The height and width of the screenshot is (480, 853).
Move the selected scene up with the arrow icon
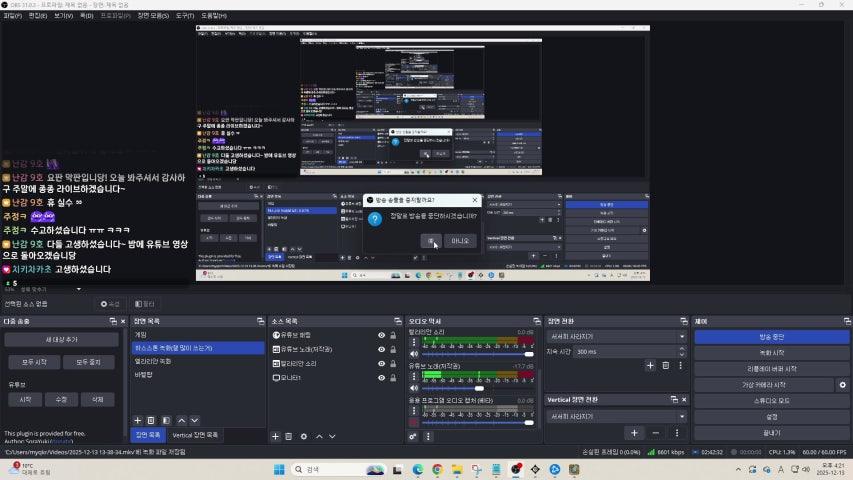(x=181, y=420)
